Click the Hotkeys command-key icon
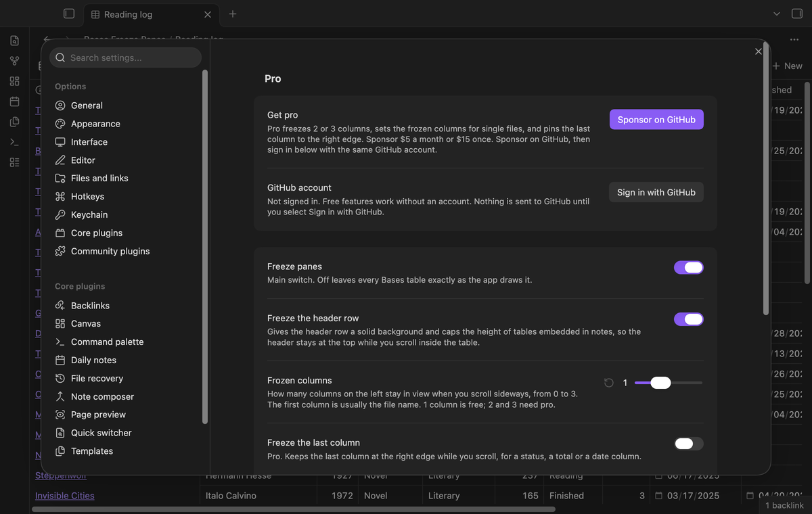Screen dimensions: 812x514 [x=60, y=196]
